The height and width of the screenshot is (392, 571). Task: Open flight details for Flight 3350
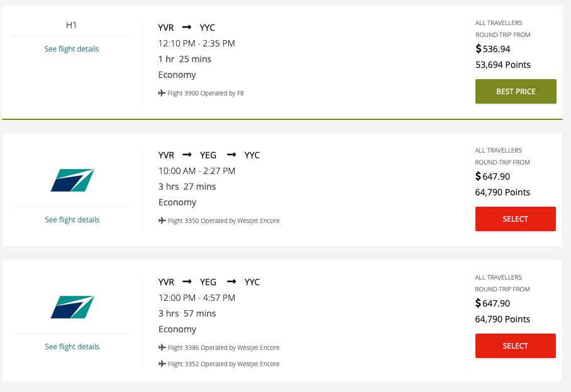(x=71, y=219)
